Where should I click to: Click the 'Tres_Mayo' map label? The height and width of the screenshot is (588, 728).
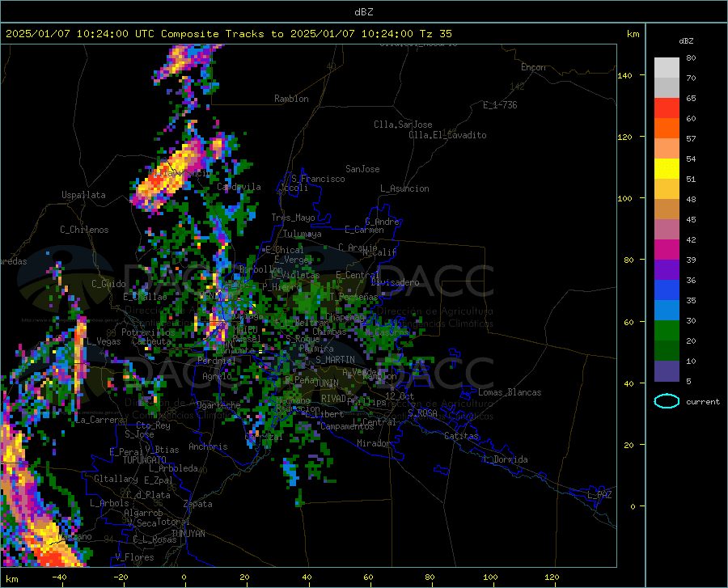tap(293, 218)
